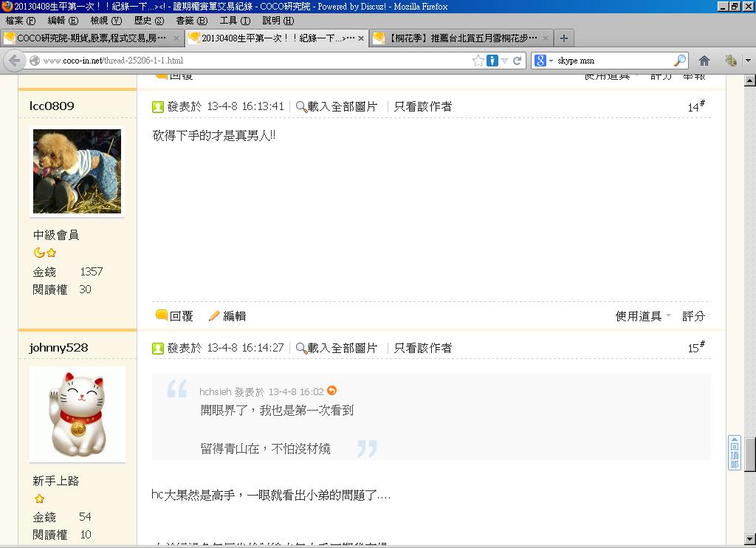Click the URL address field
The height and width of the screenshot is (548, 756).
tap(255, 61)
